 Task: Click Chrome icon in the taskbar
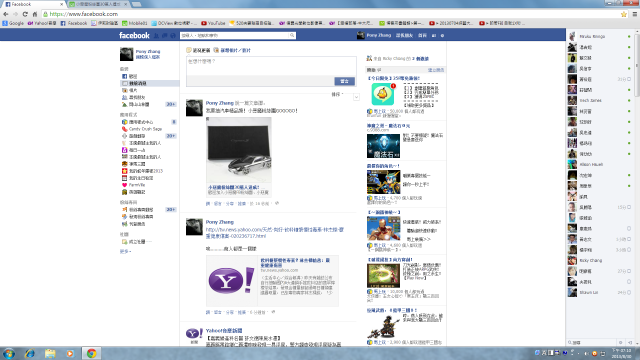click(x=91, y=353)
